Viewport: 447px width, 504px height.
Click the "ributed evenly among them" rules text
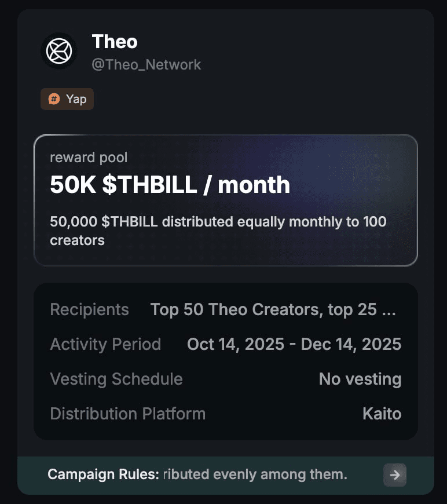[255, 475]
